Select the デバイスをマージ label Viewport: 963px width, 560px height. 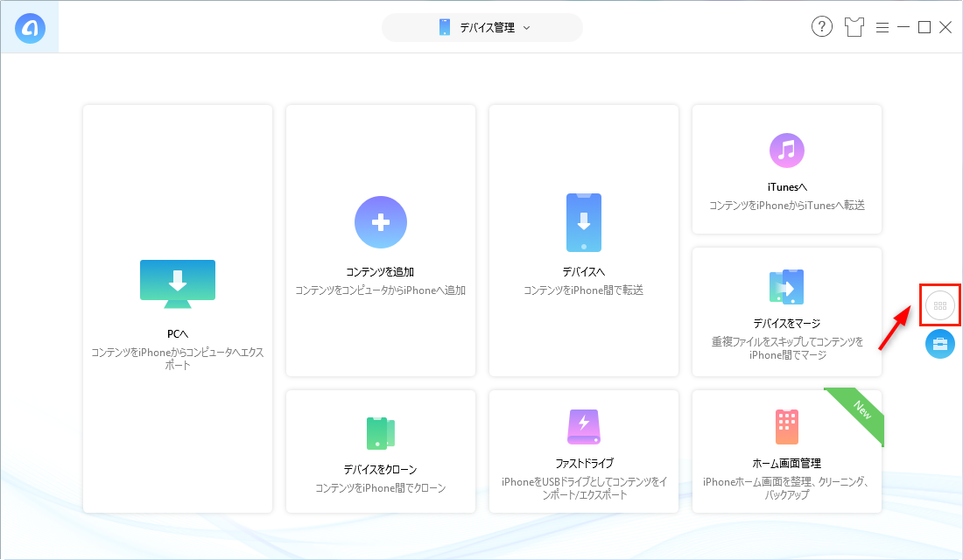(x=787, y=324)
